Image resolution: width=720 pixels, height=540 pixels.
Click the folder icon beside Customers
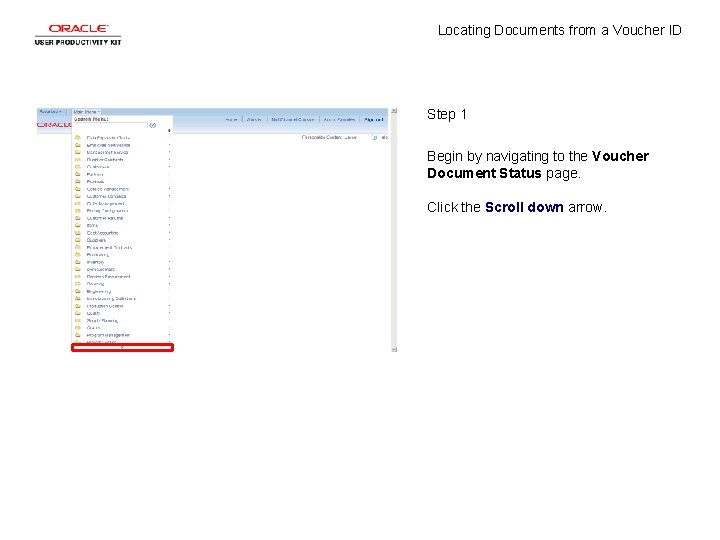coord(78,167)
